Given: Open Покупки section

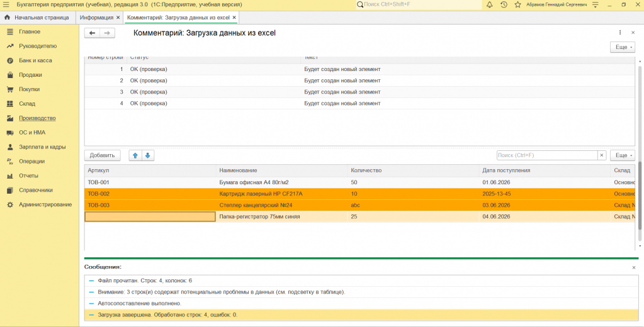Looking at the screenshot, I should (x=29, y=89).
